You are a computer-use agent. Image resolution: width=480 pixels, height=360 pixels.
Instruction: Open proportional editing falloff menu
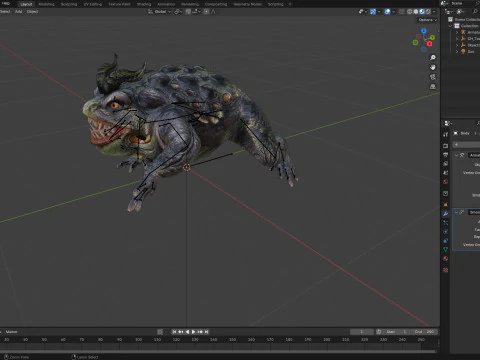[x=213, y=12]
